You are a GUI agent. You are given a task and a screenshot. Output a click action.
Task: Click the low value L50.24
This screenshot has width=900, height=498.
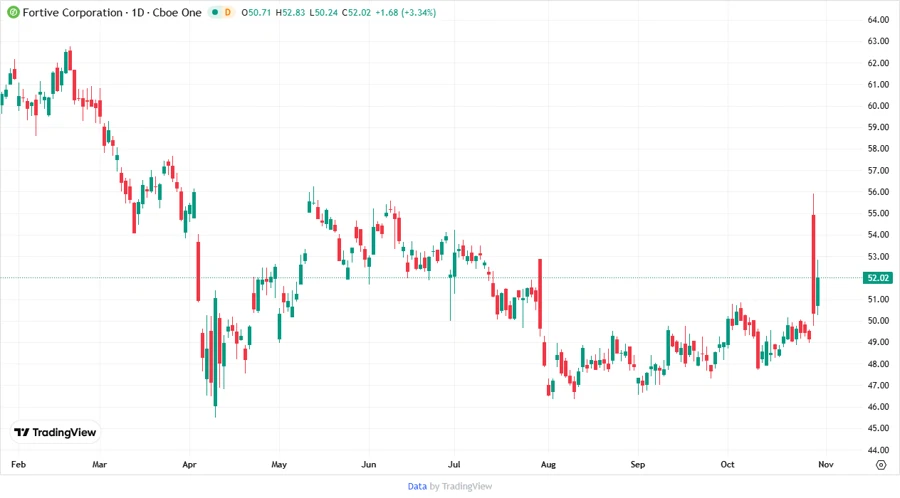click(323, 12)
